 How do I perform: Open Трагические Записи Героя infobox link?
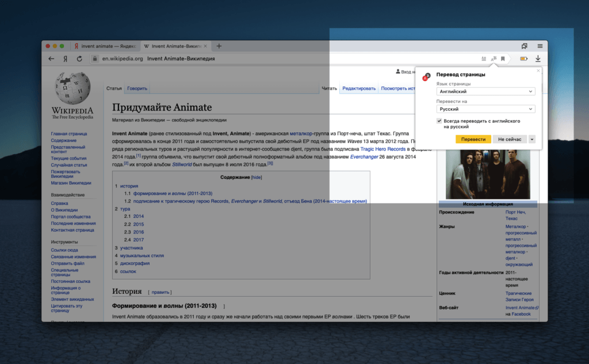(519, 296)
